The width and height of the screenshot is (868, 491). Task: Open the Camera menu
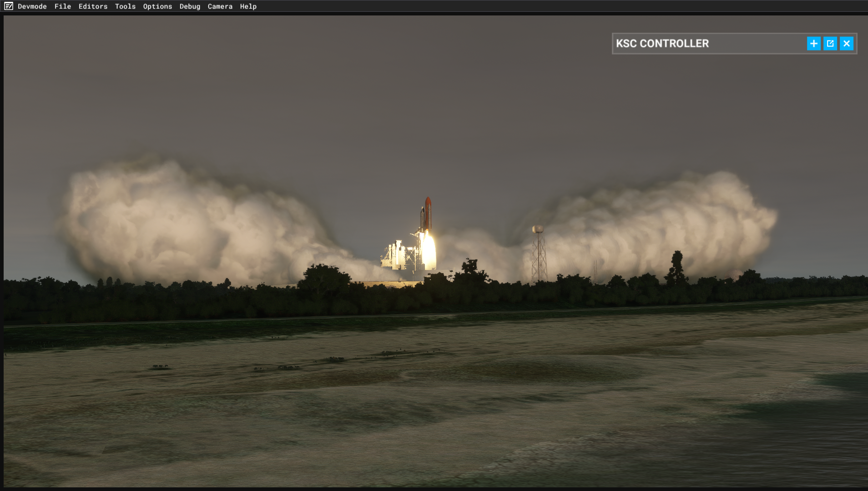[x=220, y=6]
